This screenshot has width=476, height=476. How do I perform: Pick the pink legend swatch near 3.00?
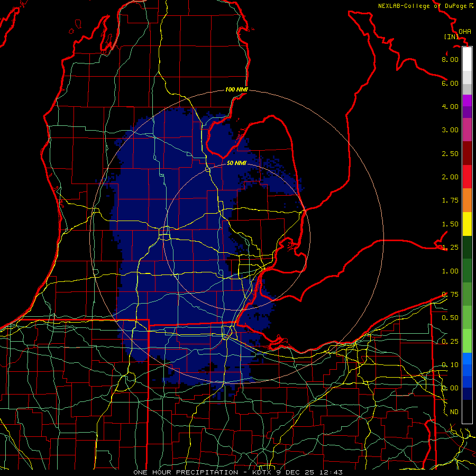467,130
